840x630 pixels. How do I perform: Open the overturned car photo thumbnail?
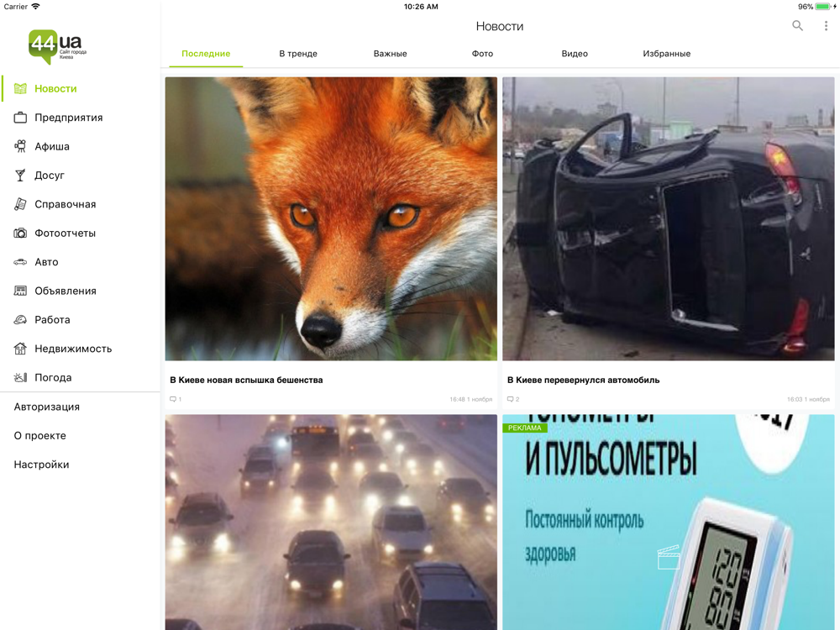click(669, 218)
